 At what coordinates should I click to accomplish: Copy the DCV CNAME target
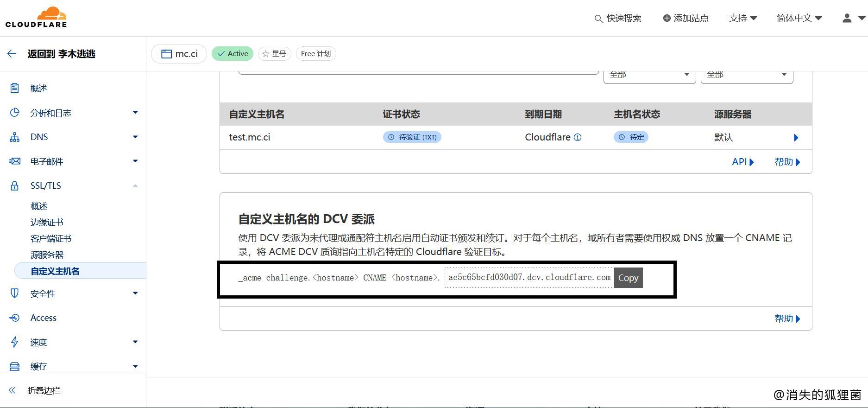coord(628,278)
